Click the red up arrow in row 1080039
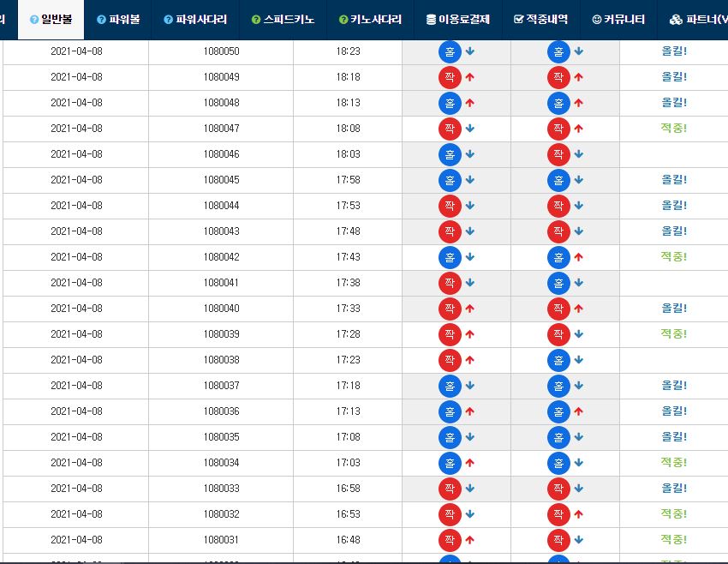728x564 pixels. [x=470, y=334]
